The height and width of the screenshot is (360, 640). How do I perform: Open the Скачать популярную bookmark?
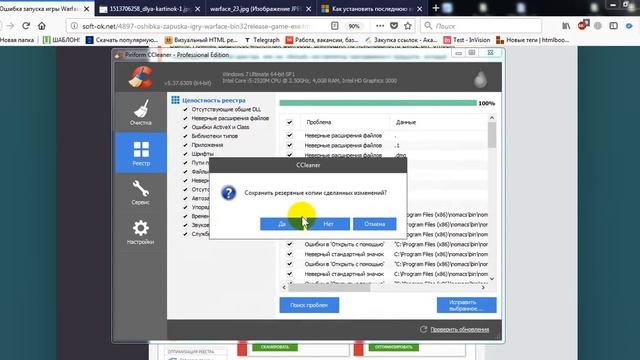(x=122, y=40)
